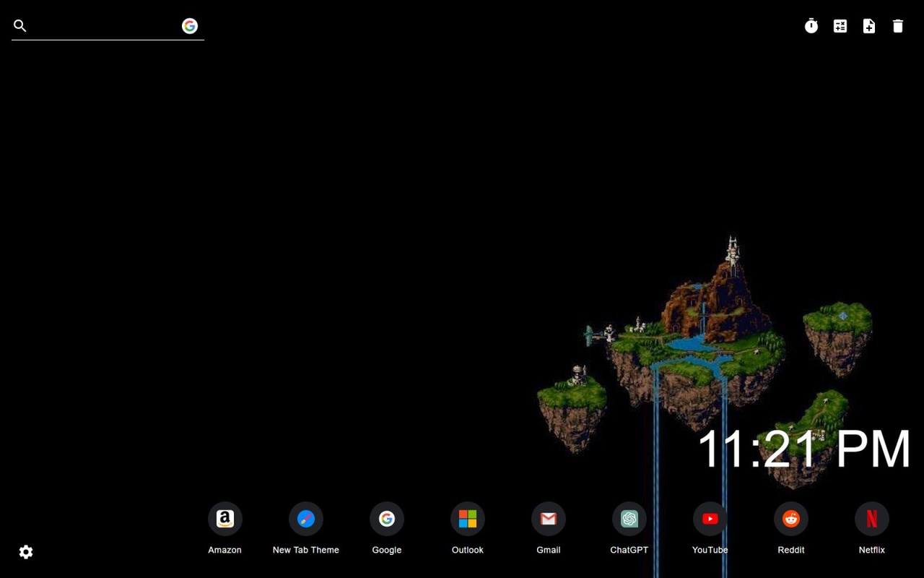924x578 pixels.
Task: Click the search magnifier icon
Action: (x=20, y=26)
